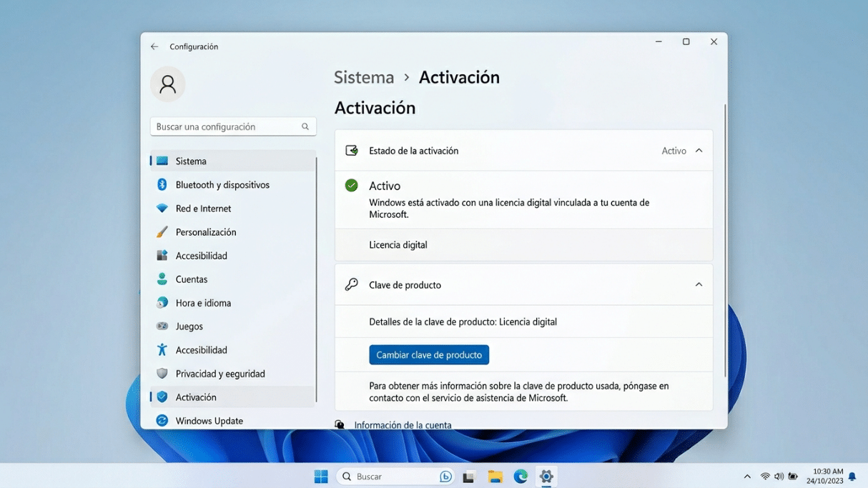Click the Wi-Fi icon in system tray
The width and height of the screenshot is (868, 488).
765,477
